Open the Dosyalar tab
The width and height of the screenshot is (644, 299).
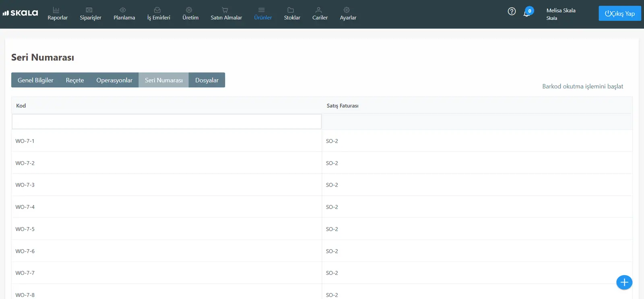click(207, 80)
